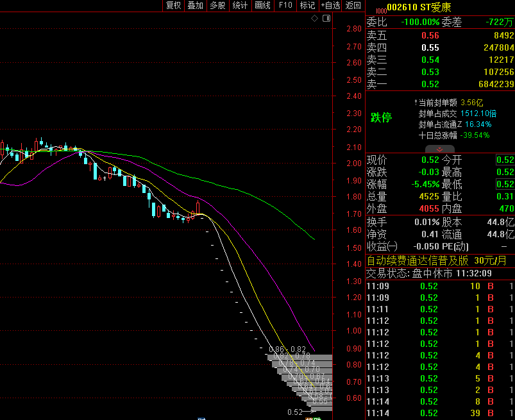Select the 卖一 0.52 ask row
Image resolution: width=515 pixels, height=420 pixels.
click(440, 84)
